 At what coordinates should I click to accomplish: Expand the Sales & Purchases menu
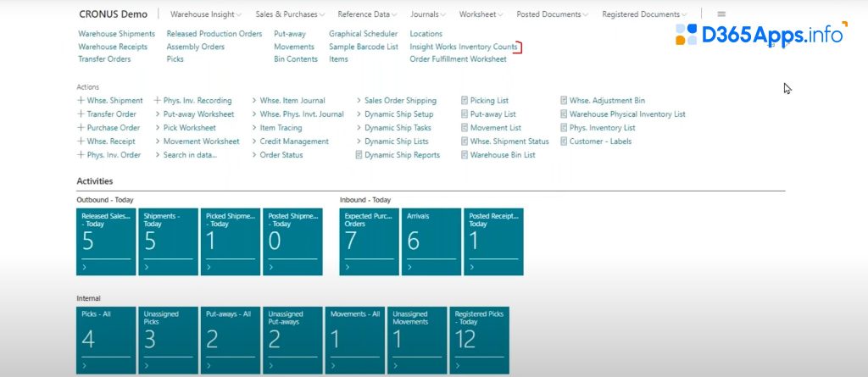click(x=290, y=14)
